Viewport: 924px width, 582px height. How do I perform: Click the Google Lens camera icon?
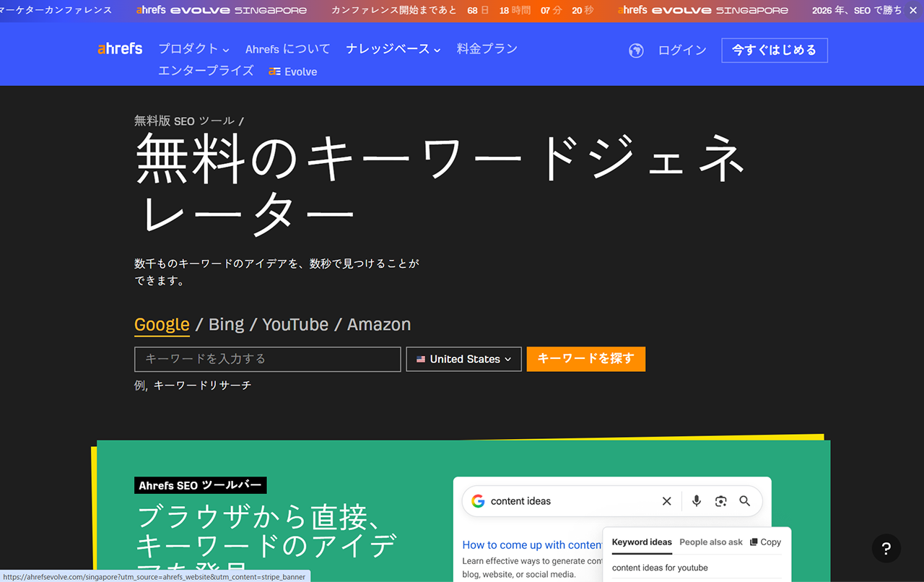point(720,501)
